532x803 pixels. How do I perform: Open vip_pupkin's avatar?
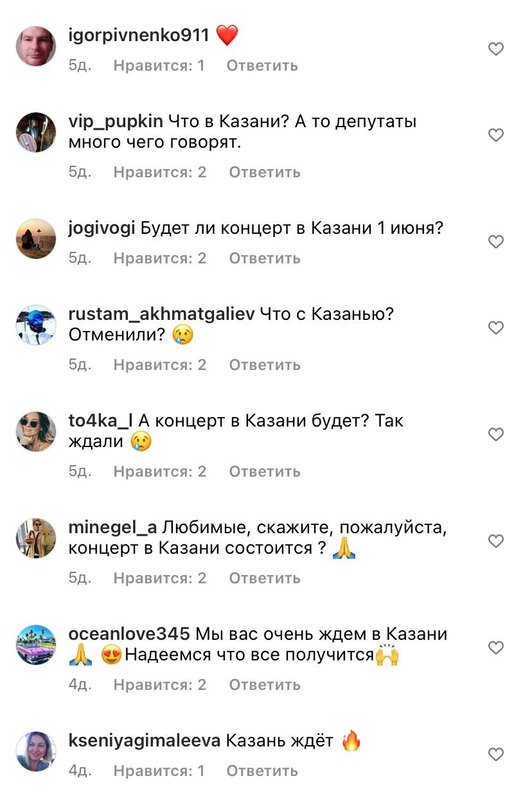coord(36,132)
